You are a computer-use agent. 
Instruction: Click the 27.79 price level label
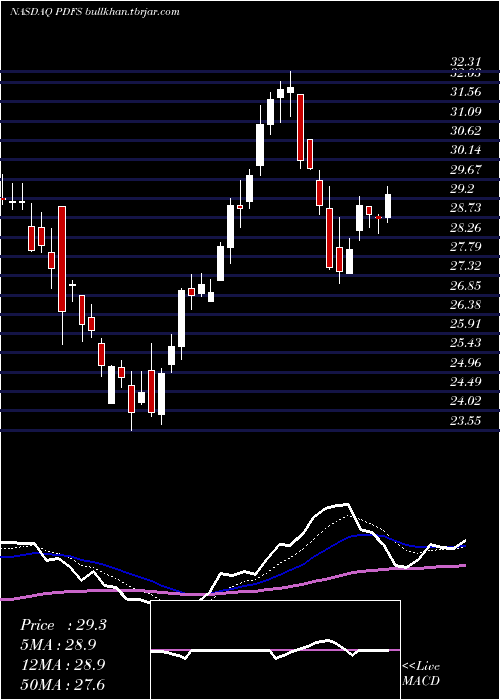click(466, 247)
